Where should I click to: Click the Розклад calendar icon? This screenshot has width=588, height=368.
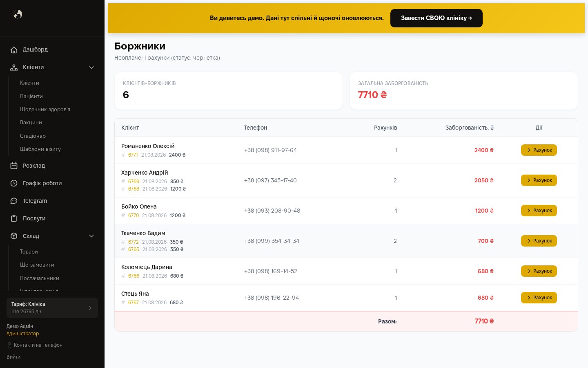pyautogui.click(x=14, y=166)
